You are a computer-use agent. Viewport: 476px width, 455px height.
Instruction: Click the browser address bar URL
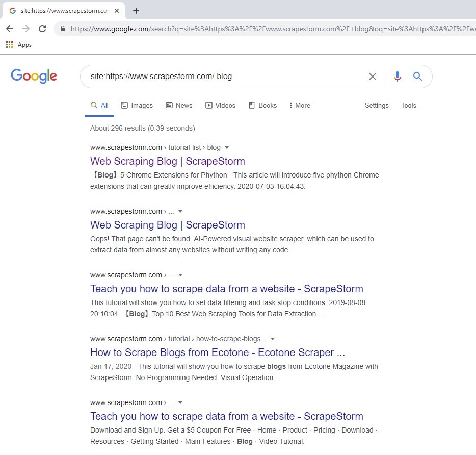pyautogui.click(x=273, y=29)
